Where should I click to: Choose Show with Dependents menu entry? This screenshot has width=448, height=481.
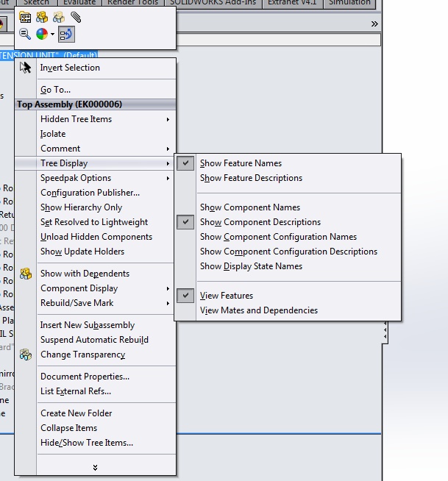[96, 274]
